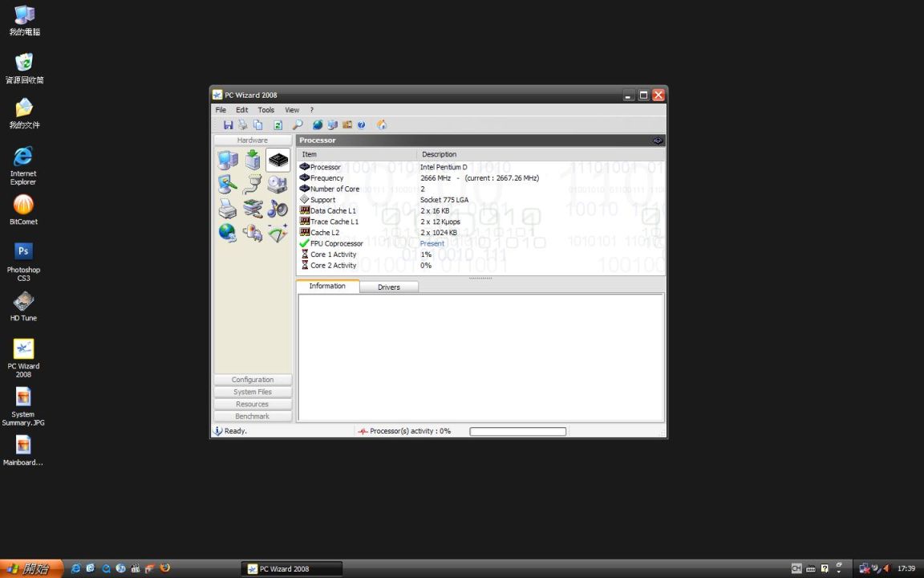Switch to the Drivers tab
The height and width of the screenshot is (578, 924).
coord(389,287)
